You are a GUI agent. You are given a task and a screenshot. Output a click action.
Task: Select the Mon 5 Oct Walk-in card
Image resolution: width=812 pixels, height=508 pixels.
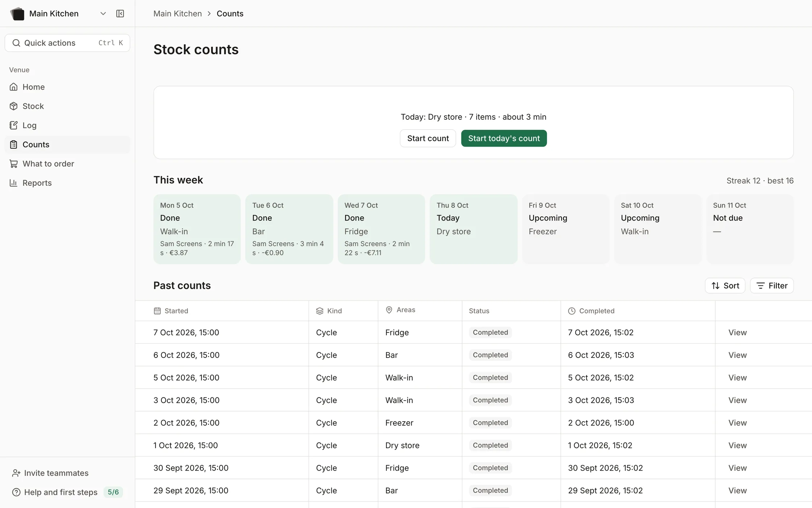point(197,229)
